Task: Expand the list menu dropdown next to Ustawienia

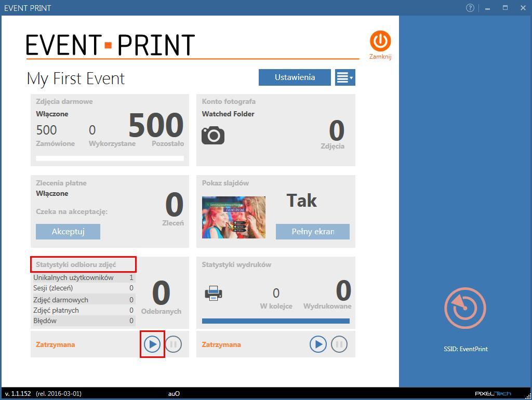Action: coord(345,77)
